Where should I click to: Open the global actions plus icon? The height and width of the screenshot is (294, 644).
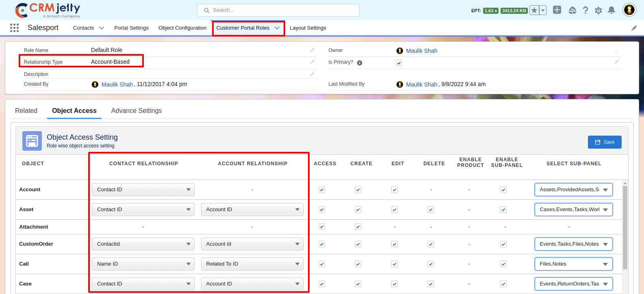[x=557, y=10]
